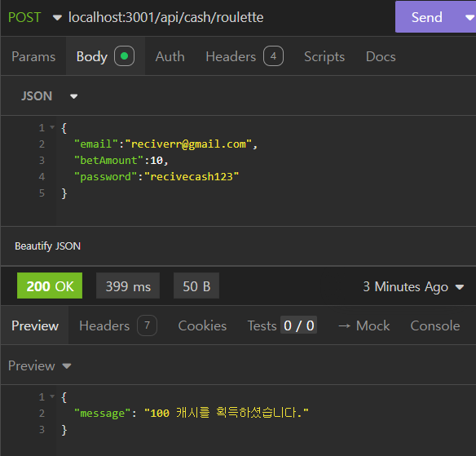Image resolution: width=476 pixels, height=456 pixels.
Task: Click the green Body indicator badge
Action: (124, 56)
